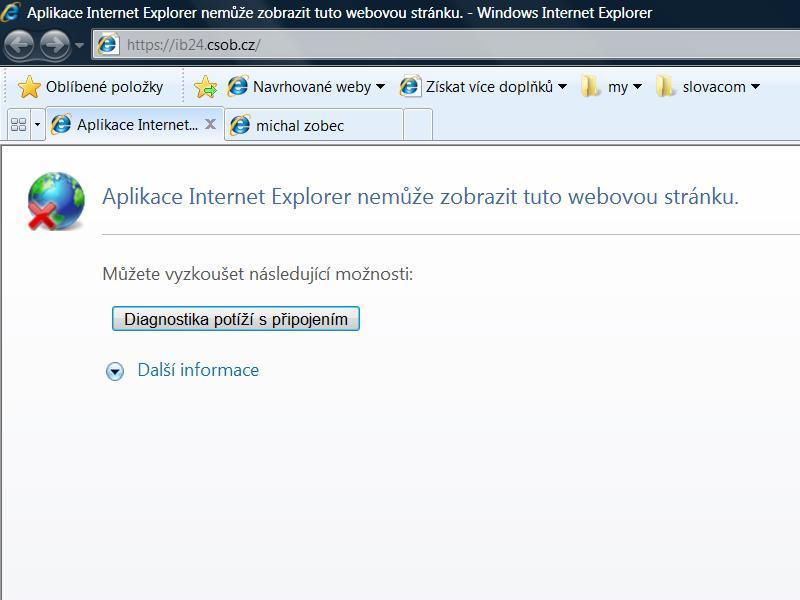Image resolution: width=800 pixels, height=600 pixels.
Task: Open a new blank tab
Action: [418, 125]
